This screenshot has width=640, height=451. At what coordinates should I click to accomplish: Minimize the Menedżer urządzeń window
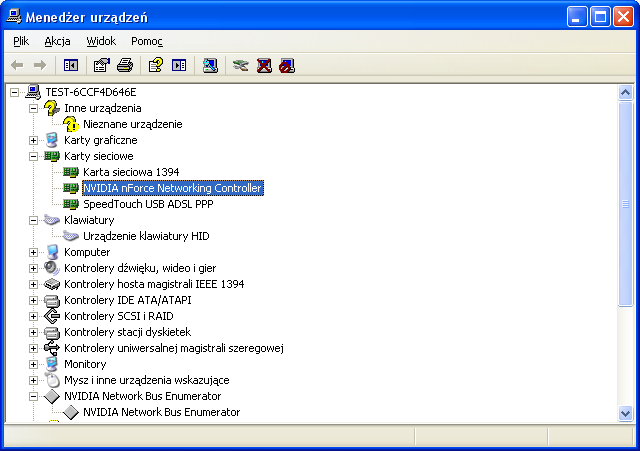[x=577, y=17]
